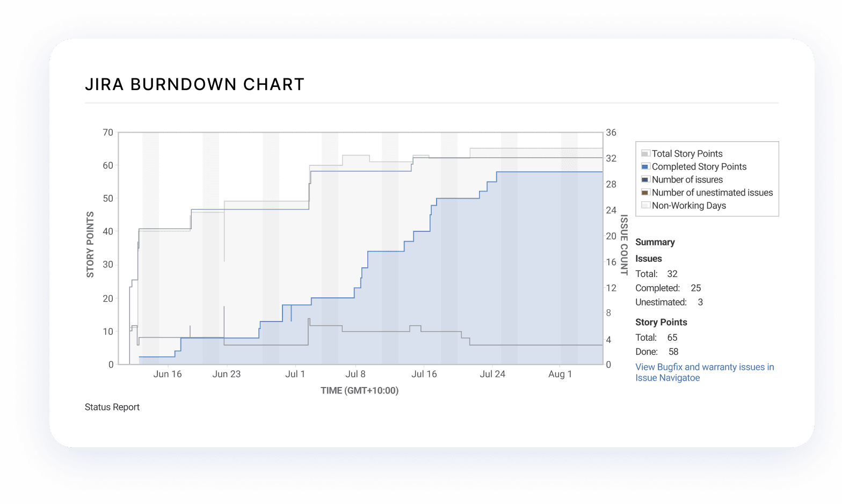The height and width of the screenshot is (504, 842).
Task: Click the JIRA BURNDOWN CHART title
Action: (195, 84)
